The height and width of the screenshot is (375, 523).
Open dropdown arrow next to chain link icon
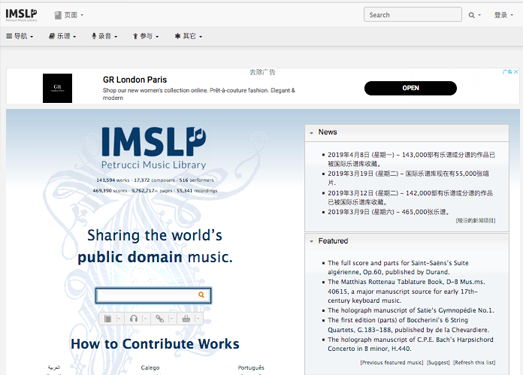pyautogui.click(x=171, y=319)
